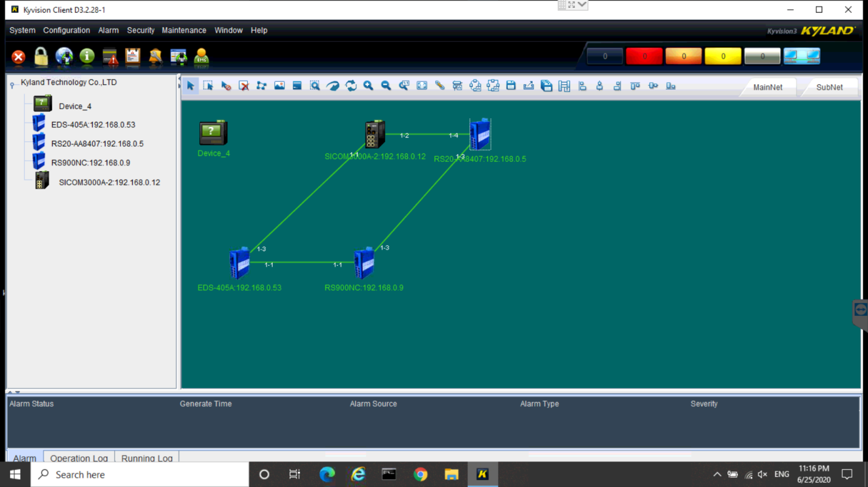Open the ENG language selector in the taskbar

[x=781, y=474]
